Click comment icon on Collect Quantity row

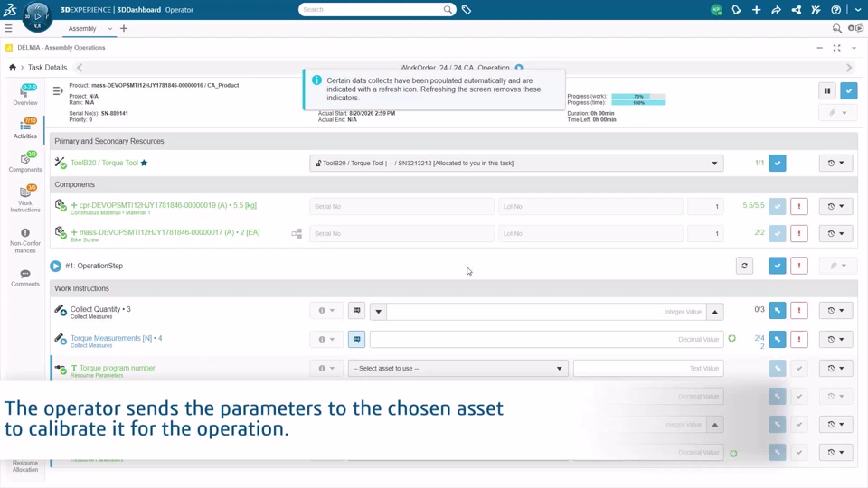(356, 310)
